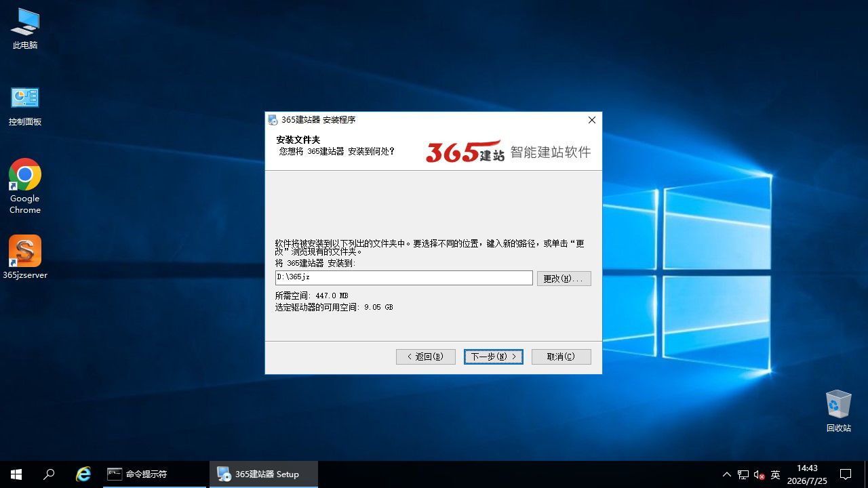Click the 所需空间: 447.0 MB text
868x488 pixels.
[312, 296]
